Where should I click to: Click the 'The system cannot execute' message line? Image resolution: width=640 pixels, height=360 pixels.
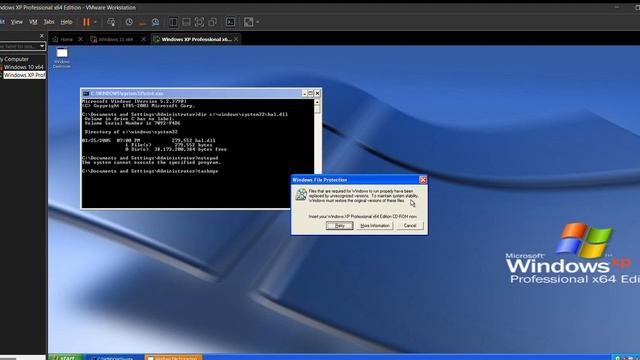tap(151, 162)
